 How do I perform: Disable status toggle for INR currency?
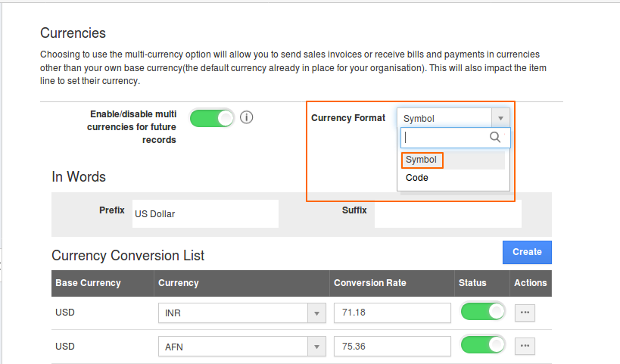[x=482, y=312]
